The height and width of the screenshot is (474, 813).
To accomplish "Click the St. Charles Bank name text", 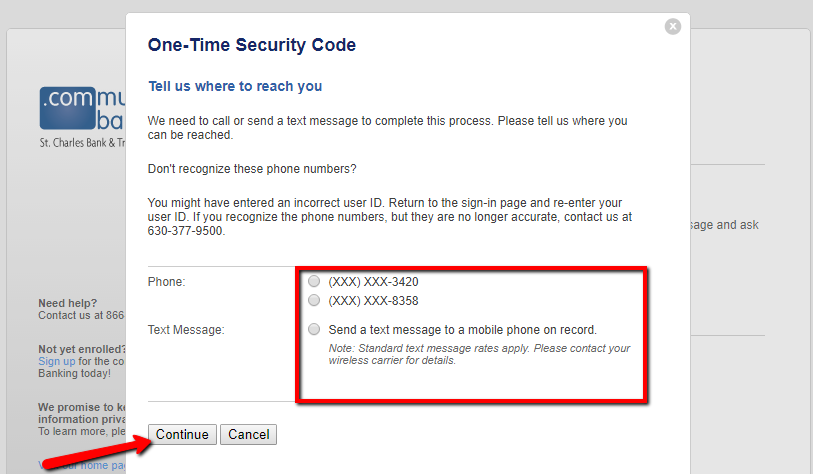I will click(x=82, y=143).
